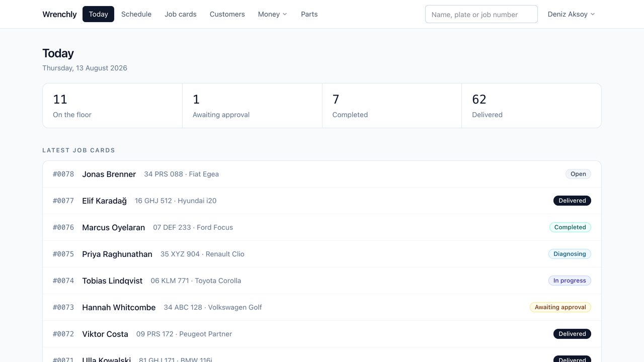Open the Money dropdown menu
644x362 pixels.
coord(272,14)
